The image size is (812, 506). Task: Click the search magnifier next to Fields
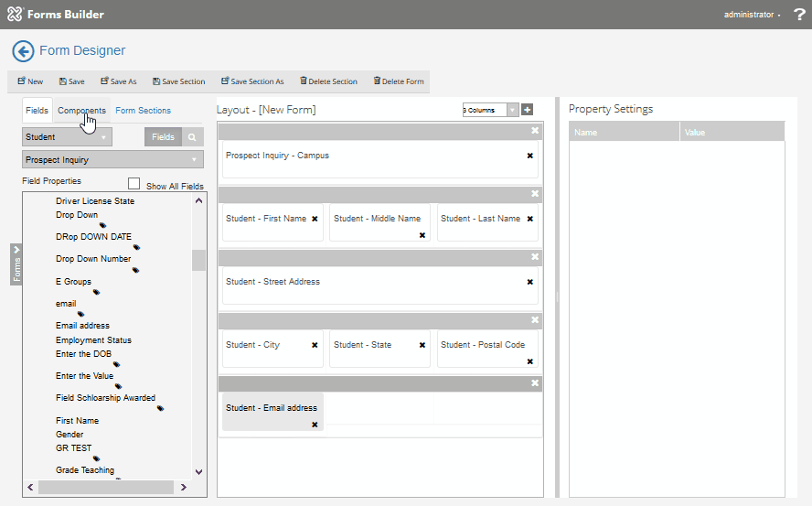click(x=192, y=137)
